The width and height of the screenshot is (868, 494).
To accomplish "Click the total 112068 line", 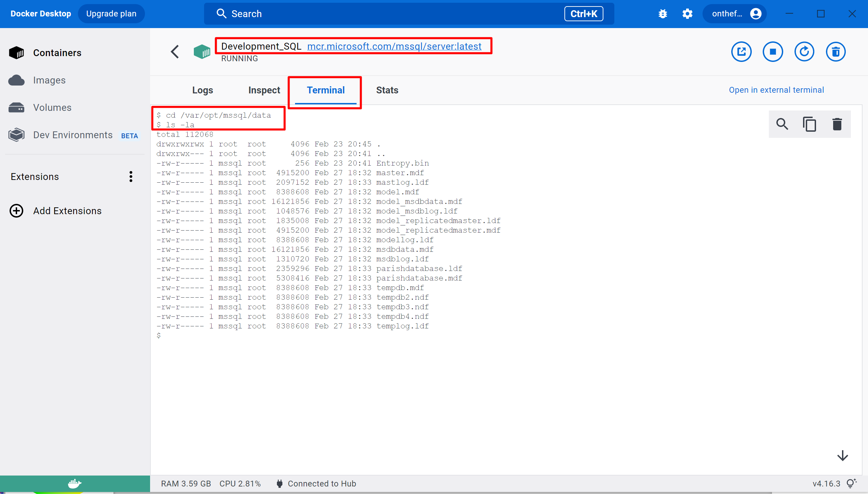I will [x=185, y=134].
